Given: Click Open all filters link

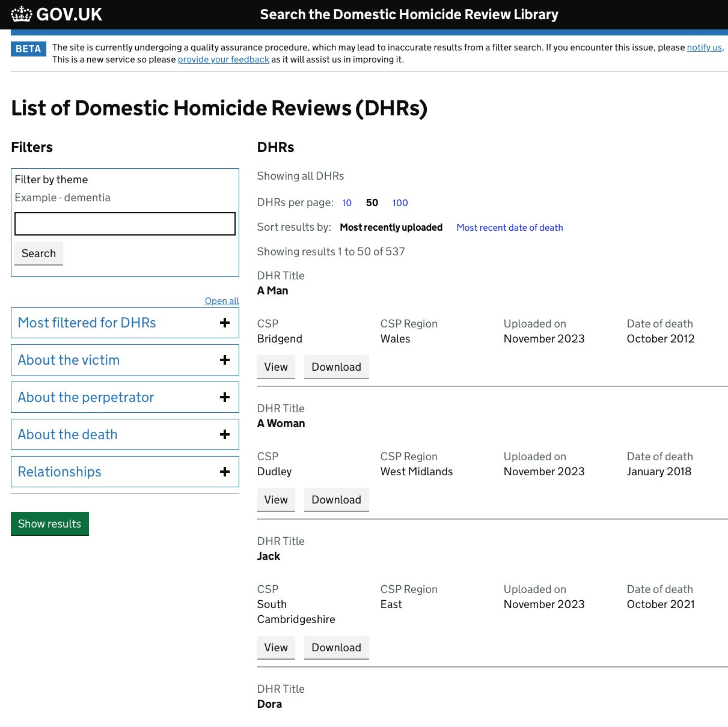Looking at the screenshot, I should pos(222,301).
